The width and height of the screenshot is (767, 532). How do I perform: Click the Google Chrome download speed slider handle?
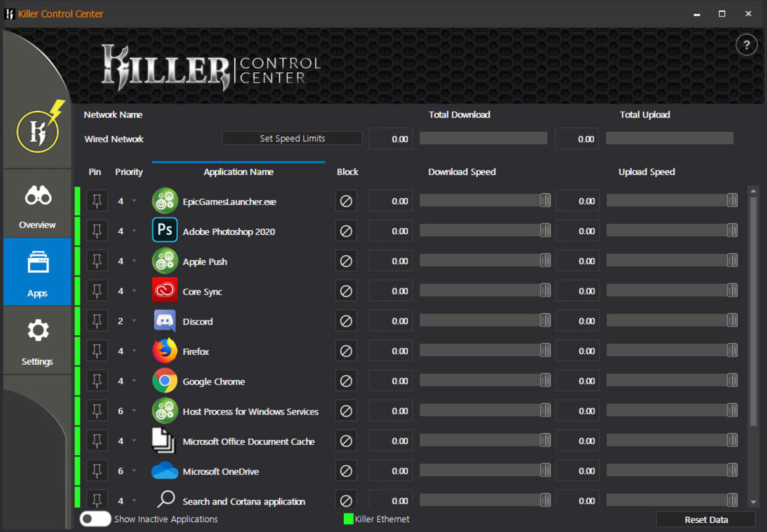(545, 381)
